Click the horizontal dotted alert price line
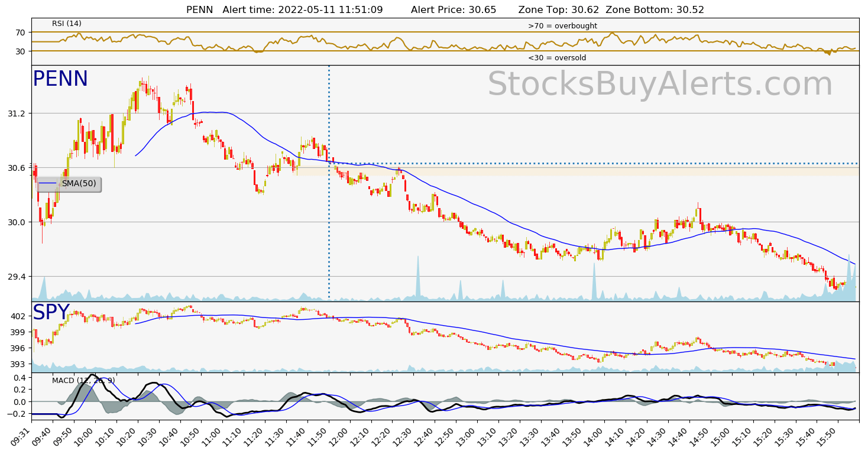 594,163
